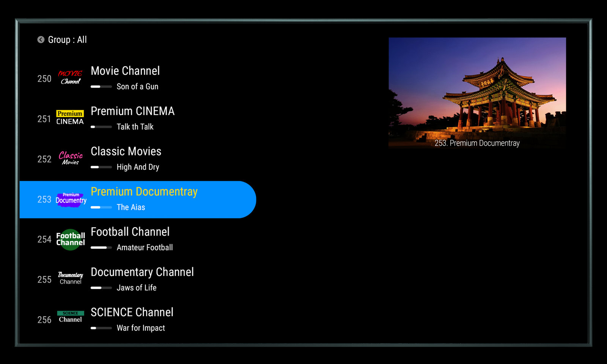Select the Premium Documentry logo icon
Viewport: 607px width, 364px height.
(71, 199)
